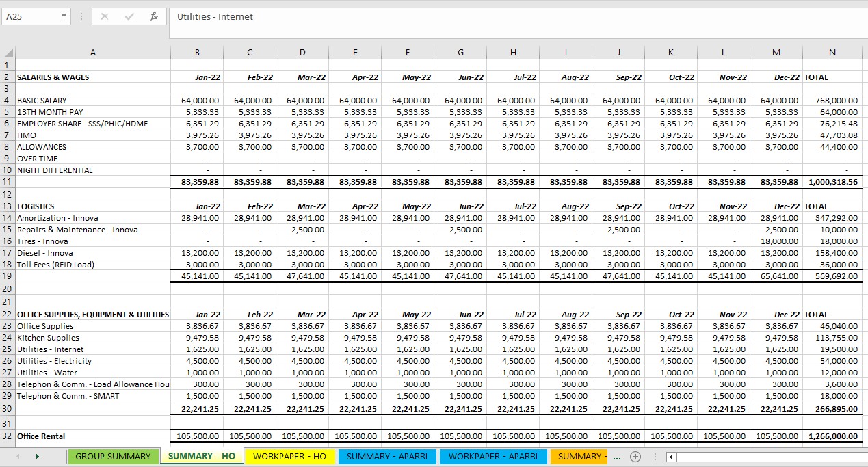
Task: Select 13TH MONTH PAY cell
Action: click(93, 112)
